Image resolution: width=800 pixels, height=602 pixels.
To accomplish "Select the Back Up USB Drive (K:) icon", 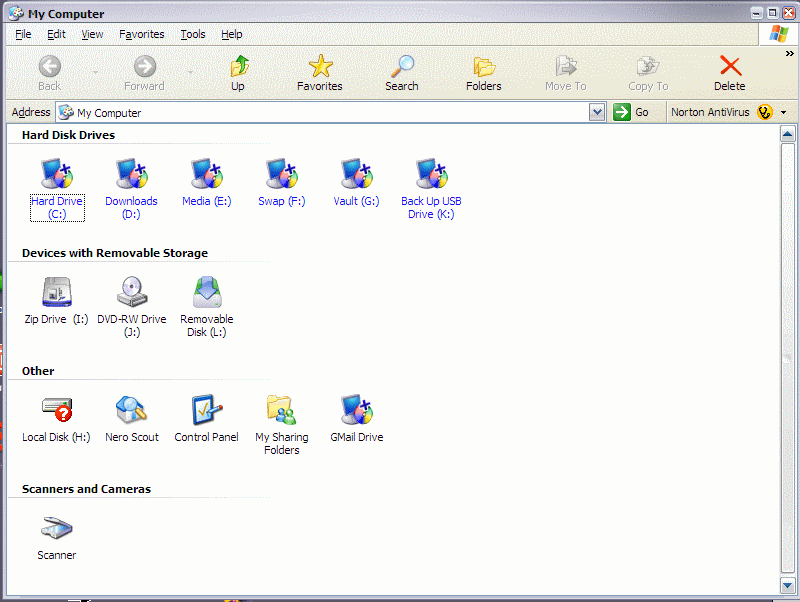I will tap(432, 173).
